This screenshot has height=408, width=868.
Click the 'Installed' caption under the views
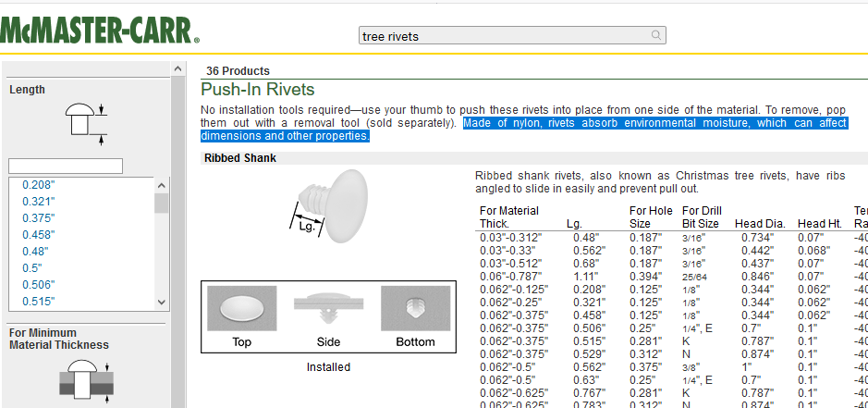pos(328,367)
